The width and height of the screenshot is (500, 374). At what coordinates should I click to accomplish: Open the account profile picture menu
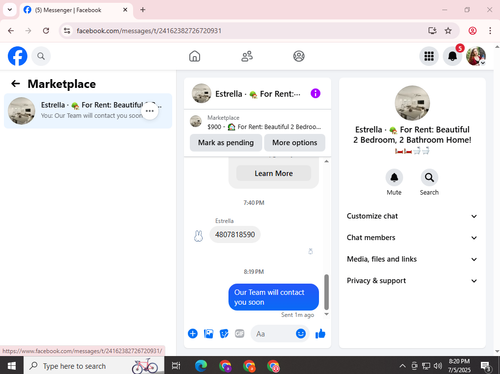[476, 56]
